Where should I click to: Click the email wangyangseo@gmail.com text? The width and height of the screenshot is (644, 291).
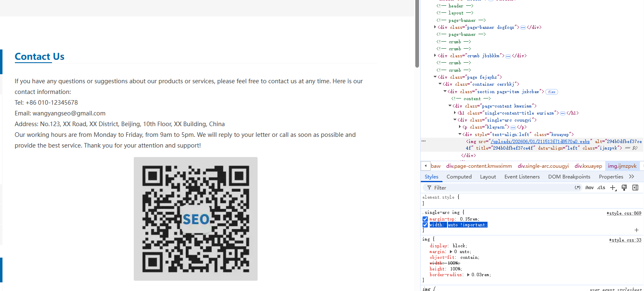(x=69, y=113)
